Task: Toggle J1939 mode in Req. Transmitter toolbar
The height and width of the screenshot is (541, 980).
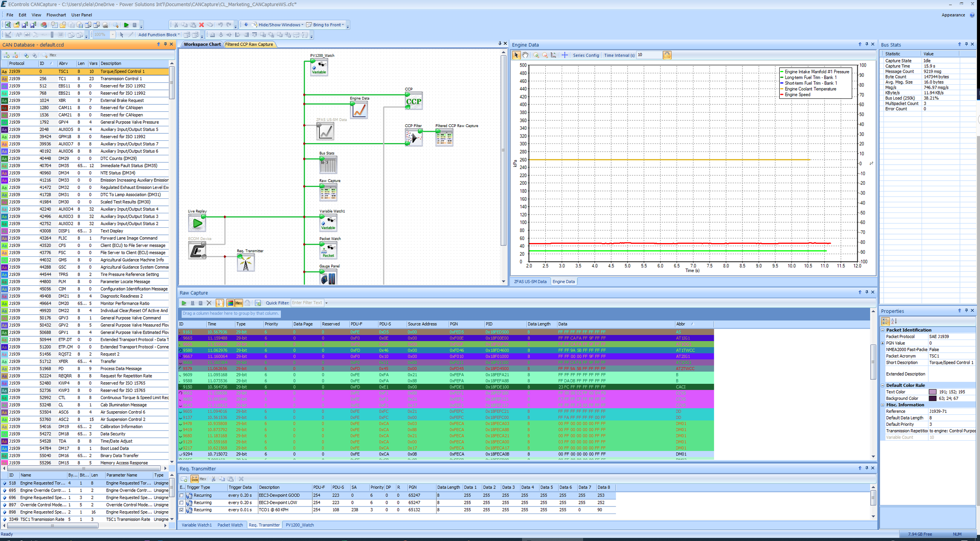Action: tap(194, 479)
